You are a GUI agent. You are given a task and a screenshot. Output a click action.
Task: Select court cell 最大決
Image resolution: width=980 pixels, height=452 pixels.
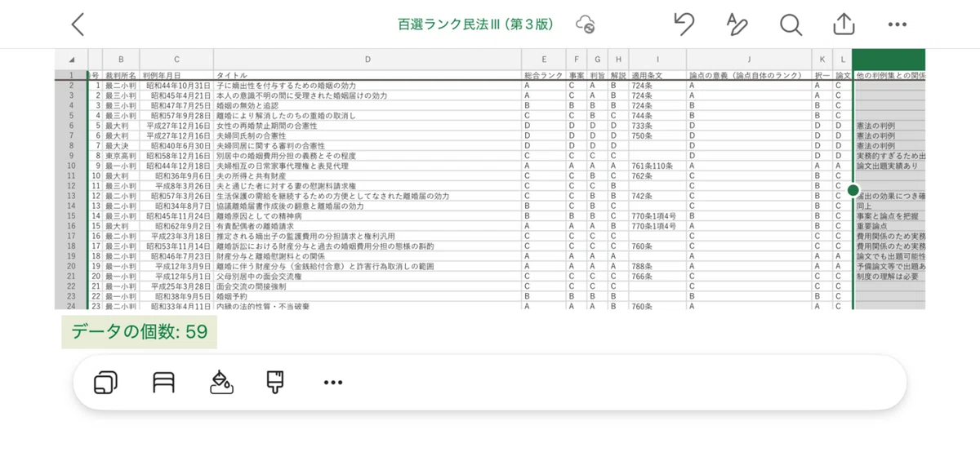[121, 145]
